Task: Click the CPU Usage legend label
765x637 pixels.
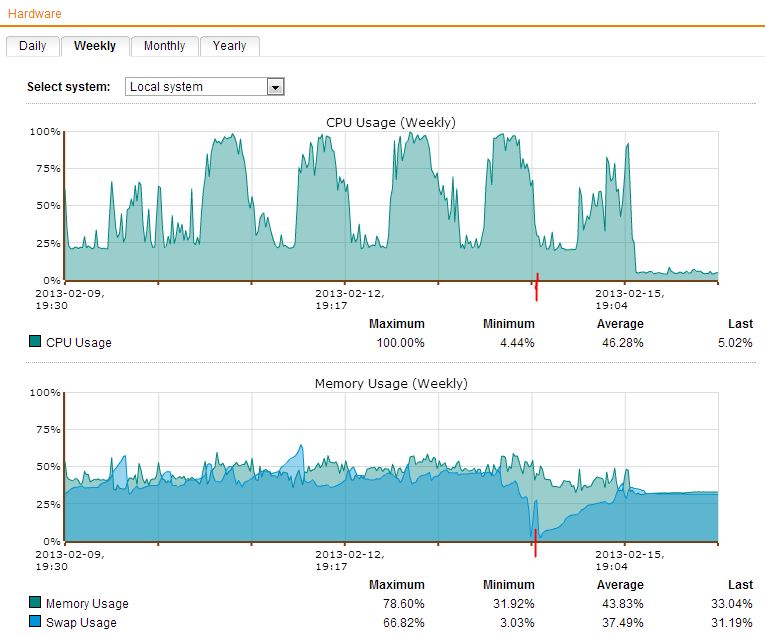Action: (x=79, y=343)
